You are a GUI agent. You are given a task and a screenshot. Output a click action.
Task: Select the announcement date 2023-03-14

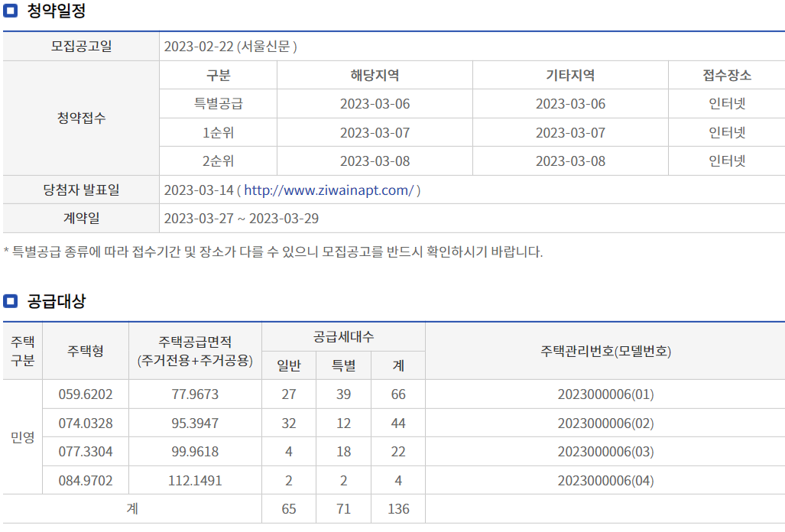(199, 190)
